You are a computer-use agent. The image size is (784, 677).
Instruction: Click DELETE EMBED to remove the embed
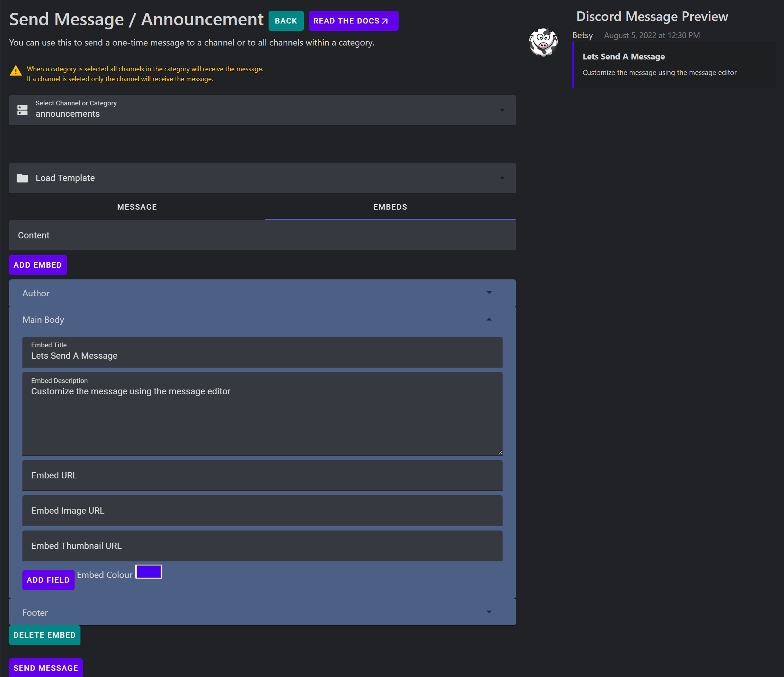click(x=45, y=635)
